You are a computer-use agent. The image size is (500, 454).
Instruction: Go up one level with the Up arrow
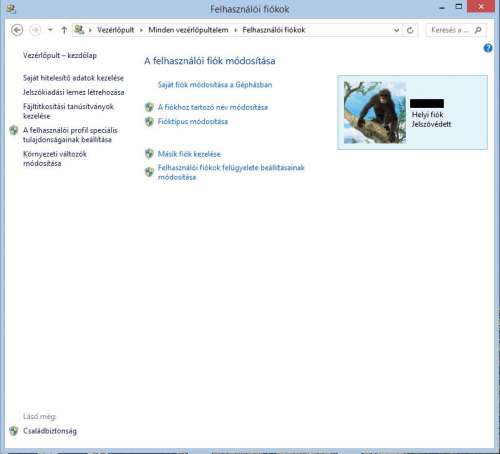tap(64, 30)
